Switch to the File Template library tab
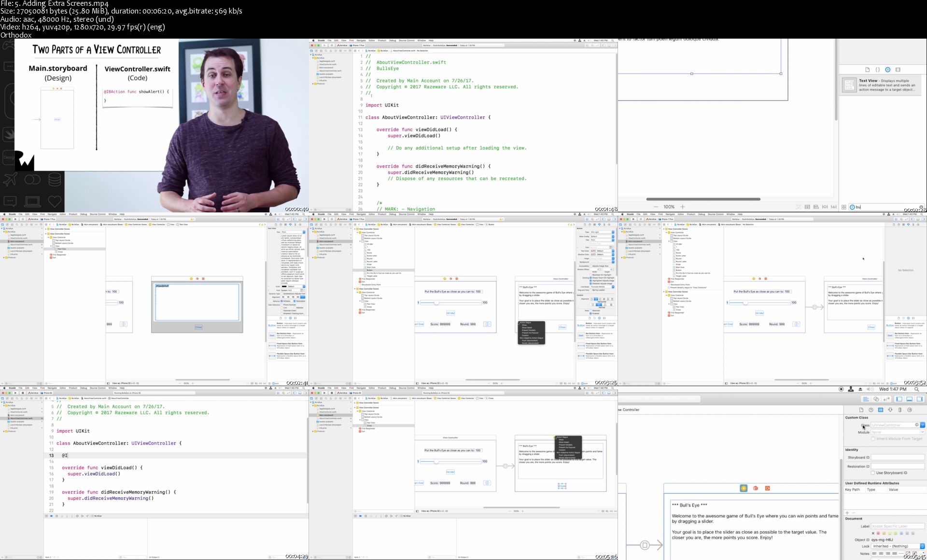 pos(867,70)
